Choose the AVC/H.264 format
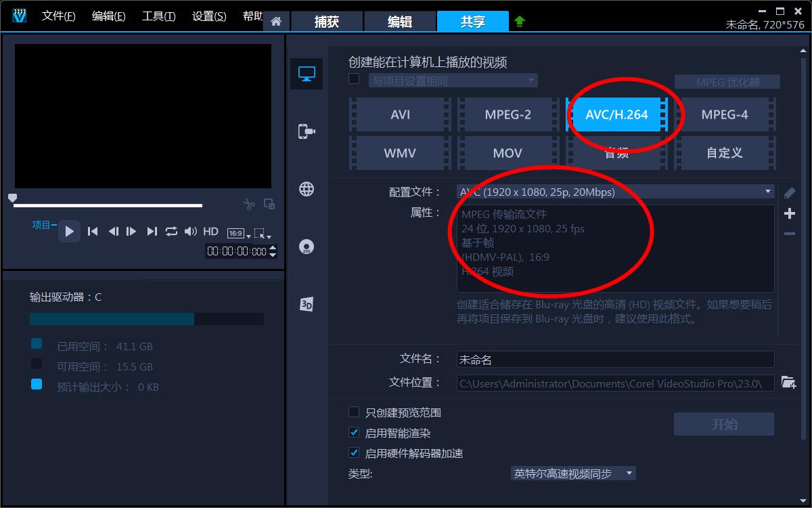This screenshot has width=812, height=508. [x=616, y=114]
